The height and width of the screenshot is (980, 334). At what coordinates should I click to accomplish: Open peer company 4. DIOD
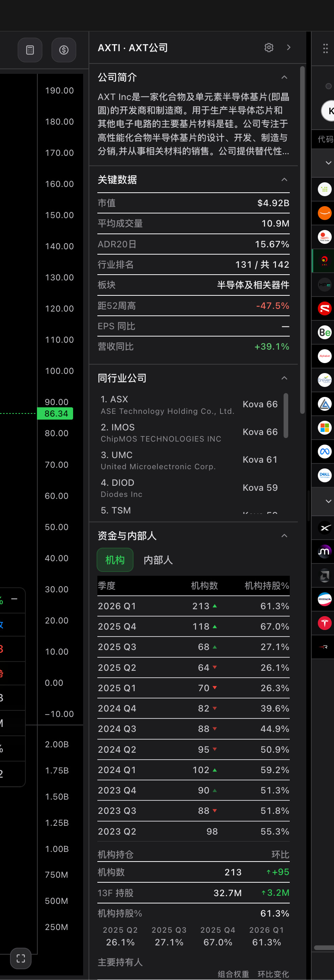pyautogui.click(x=189, y=488)
